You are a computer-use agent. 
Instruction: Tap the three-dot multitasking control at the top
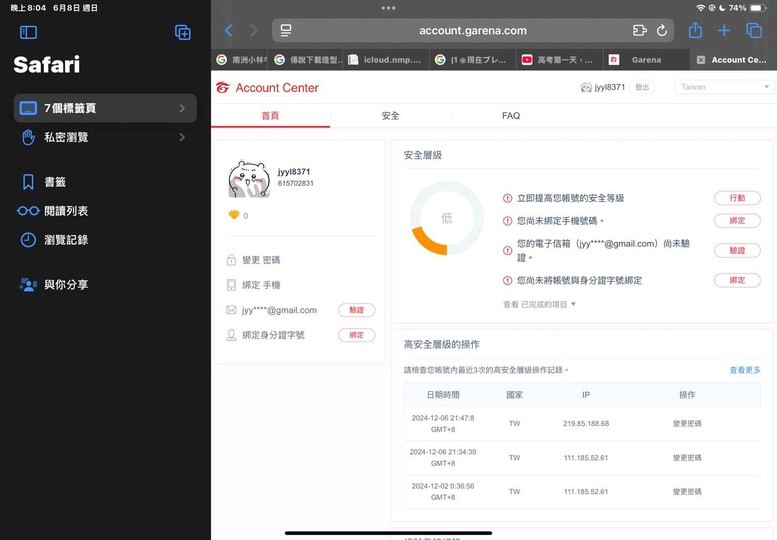coord(388,8)
